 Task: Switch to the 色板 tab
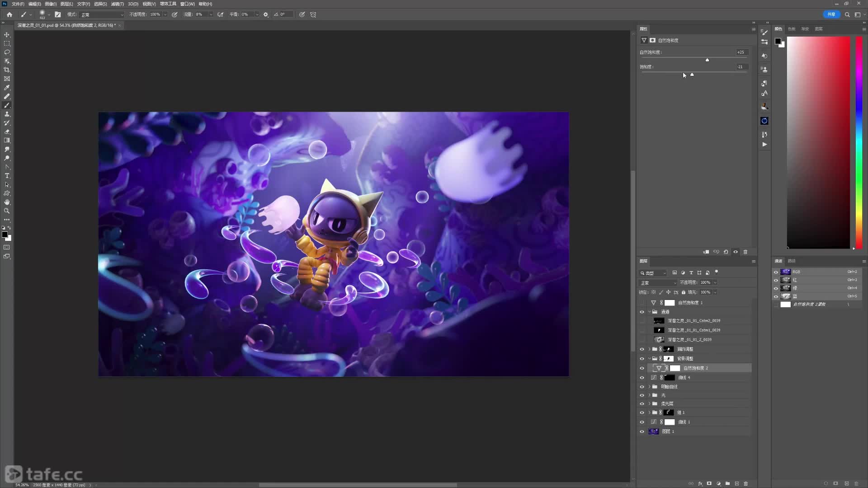click(792, 29)
